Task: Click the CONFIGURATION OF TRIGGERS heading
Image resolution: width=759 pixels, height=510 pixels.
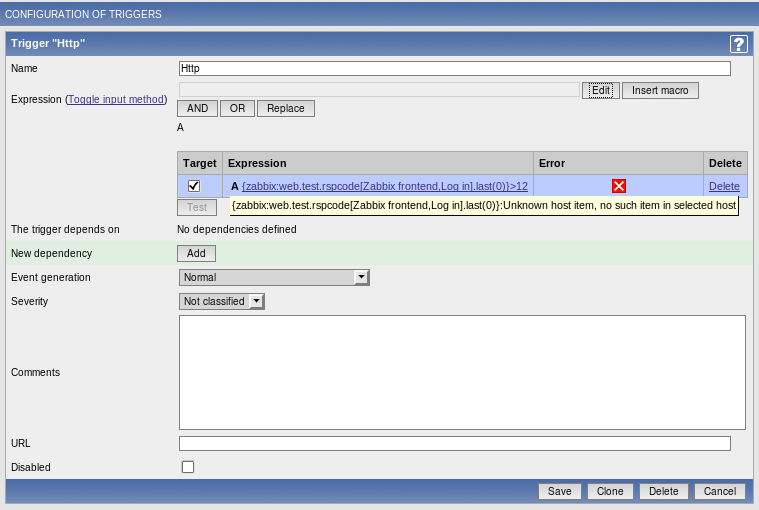Action: 83,14
